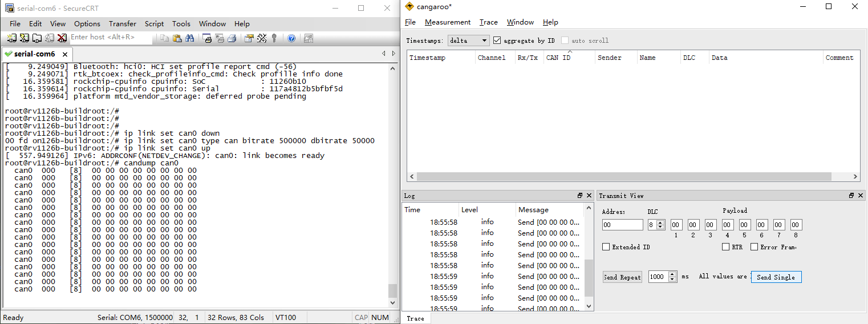This screenshot has width=868, height=324.
Task: Click the Send Single button
Action: pyautogui.click(x=776, y=277)
